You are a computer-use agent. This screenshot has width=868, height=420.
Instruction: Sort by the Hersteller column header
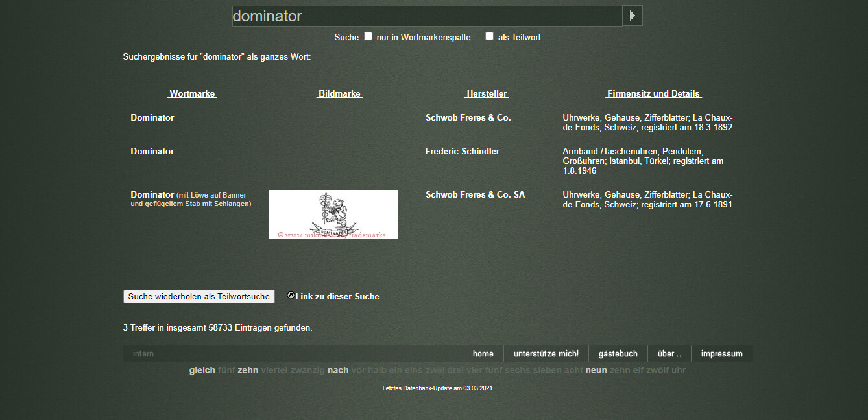pyautogui.click(x=487, y=93)
